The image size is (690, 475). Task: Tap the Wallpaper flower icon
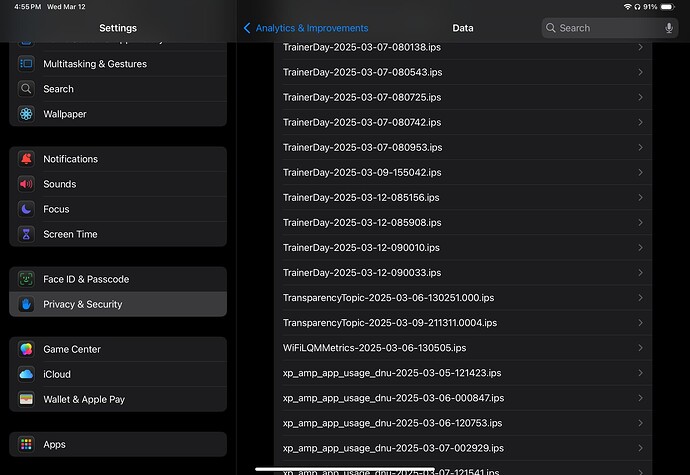[26, 114]
